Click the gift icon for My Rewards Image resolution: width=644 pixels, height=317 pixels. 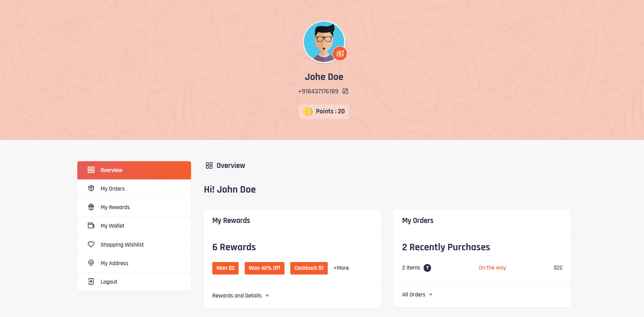click(x=91, y=207)
